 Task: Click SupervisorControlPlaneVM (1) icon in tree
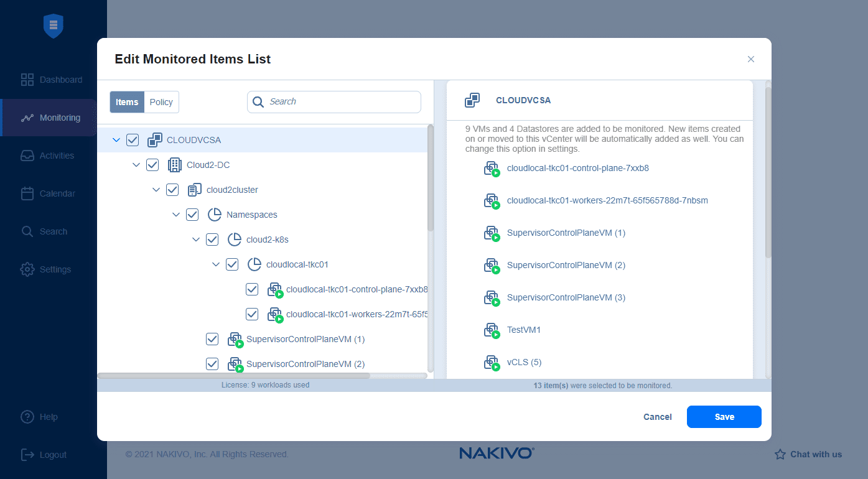click(x=235, y=340)
